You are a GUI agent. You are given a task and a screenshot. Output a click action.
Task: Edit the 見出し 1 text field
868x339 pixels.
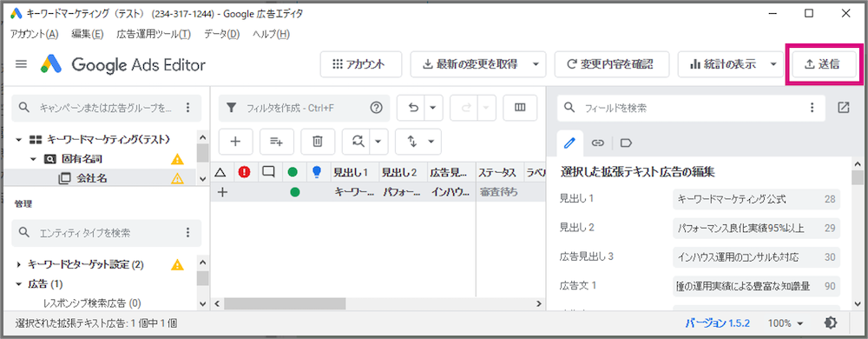point(756,199)
